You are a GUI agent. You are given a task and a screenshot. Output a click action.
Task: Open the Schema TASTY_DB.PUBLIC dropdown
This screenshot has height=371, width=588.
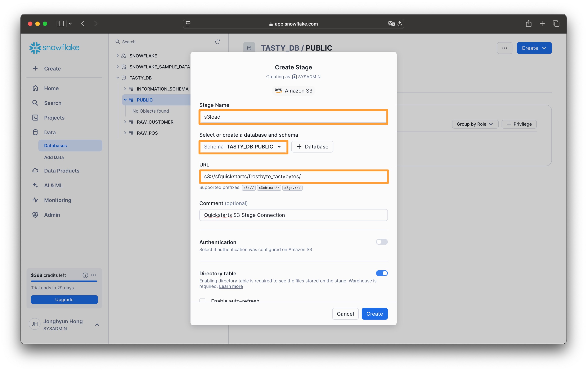pos(243,146)
